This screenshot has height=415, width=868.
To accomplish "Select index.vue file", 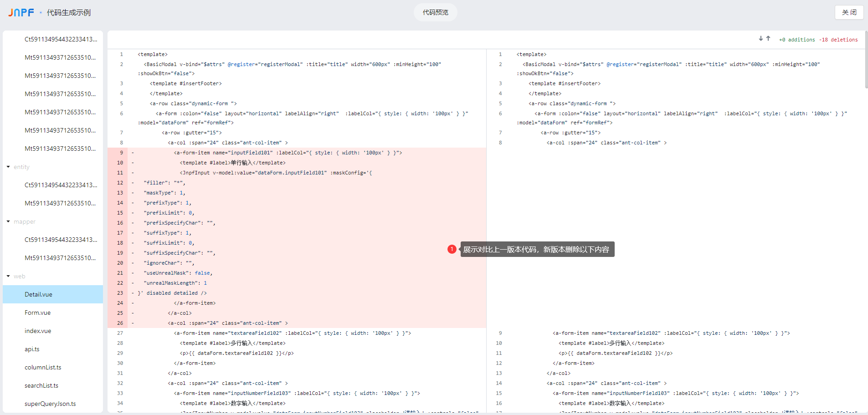I will (x=38, y=331).
